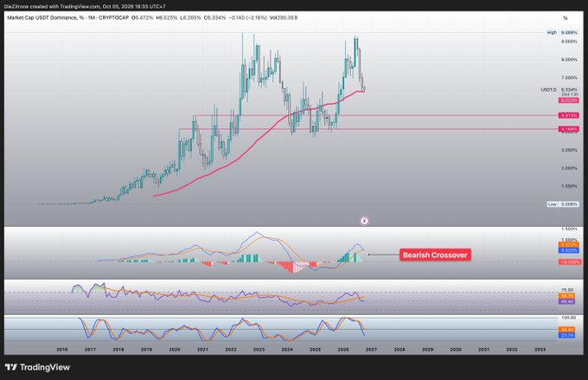Click the 2026 label on time axis
The width and height of the screenshot is (588, 380).
pyautogui.click(x=343, y=350)
